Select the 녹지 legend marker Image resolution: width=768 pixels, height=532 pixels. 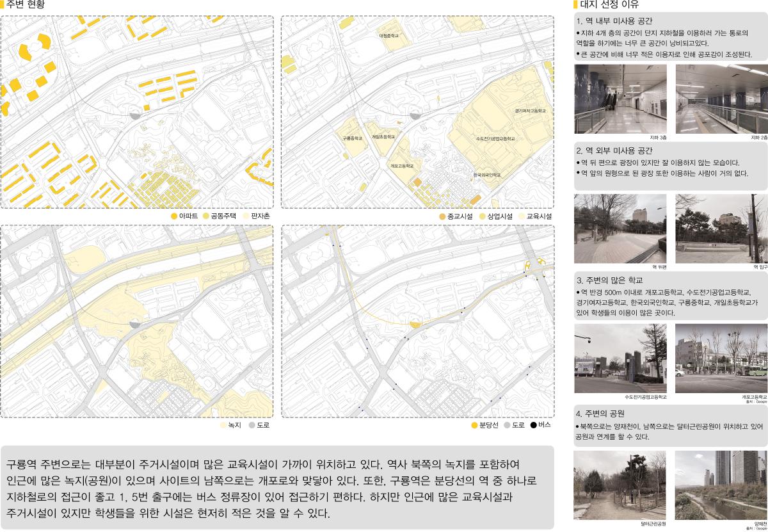223,424
